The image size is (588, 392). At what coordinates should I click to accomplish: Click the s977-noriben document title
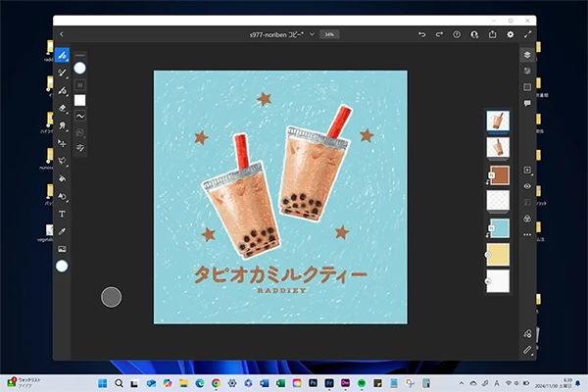click(276, 34)
